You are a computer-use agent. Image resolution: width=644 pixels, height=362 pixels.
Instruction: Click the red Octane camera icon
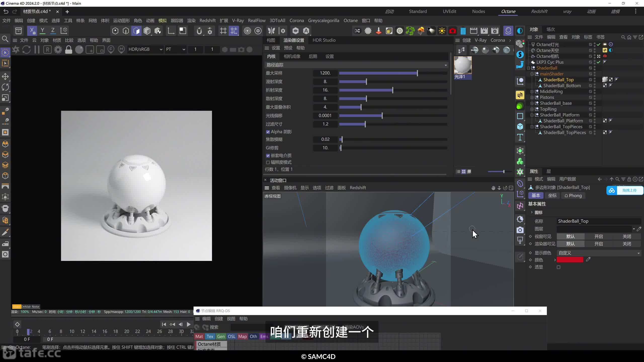[x=452, y=31]
